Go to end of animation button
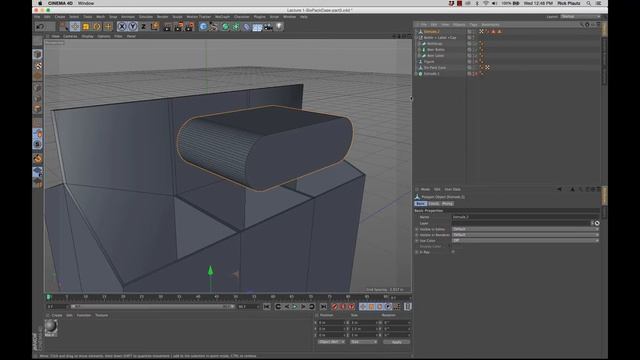Image resolution: width=640 pixels, height=360 pixels. [x=323, y=307]
